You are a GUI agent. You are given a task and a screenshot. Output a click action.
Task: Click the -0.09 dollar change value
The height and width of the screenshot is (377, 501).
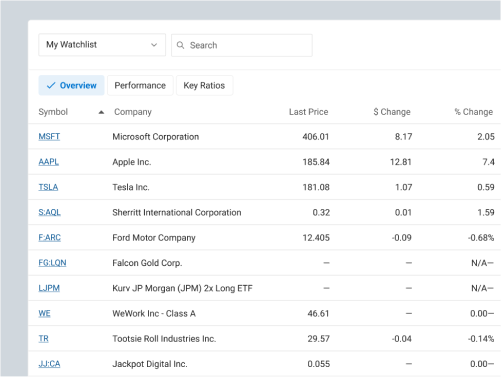[402, 238]
